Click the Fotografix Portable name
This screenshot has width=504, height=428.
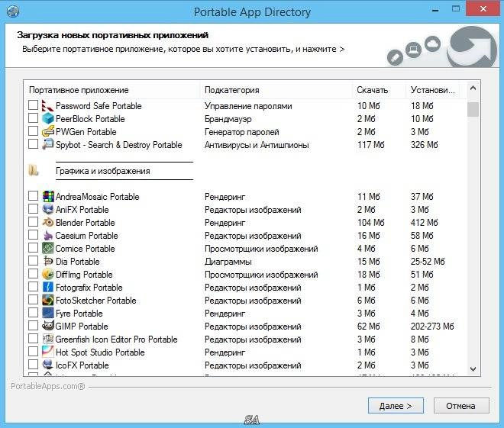tap(89, 288)
